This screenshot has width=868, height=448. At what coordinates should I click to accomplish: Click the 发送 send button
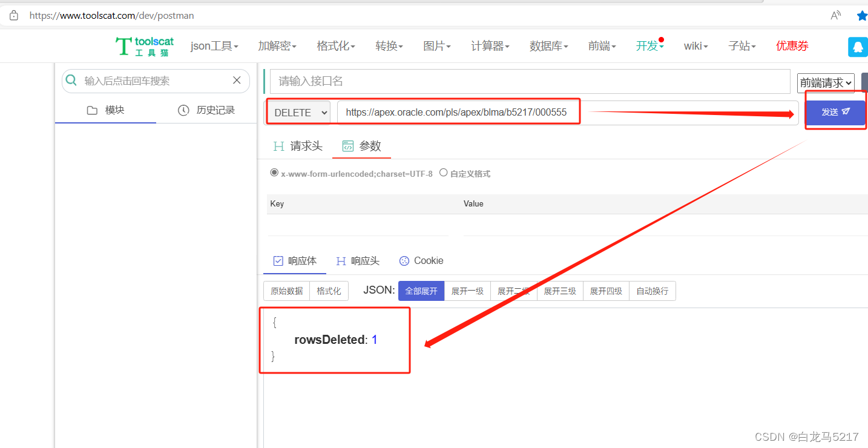(835, 112)
